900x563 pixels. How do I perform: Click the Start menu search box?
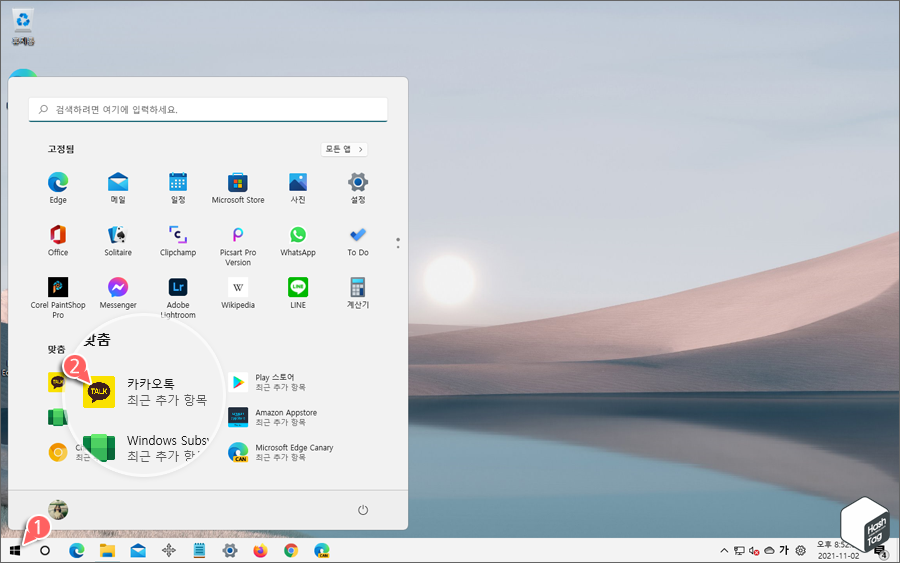pyautogui.click(x=208, y=109)
